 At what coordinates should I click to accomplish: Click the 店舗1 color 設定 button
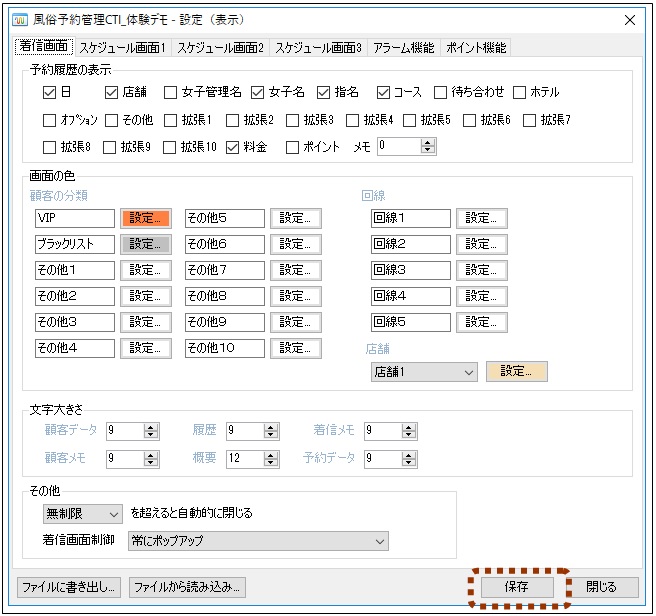[x=516, y=371]
